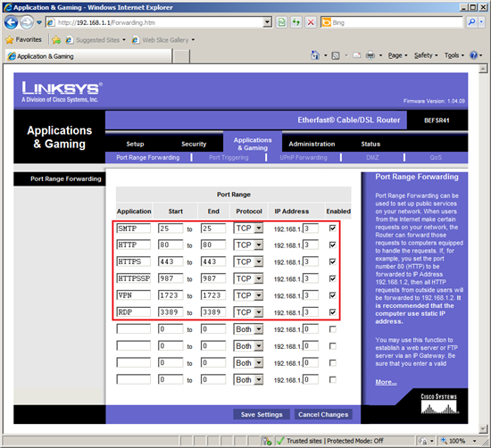
Task: Click the Cancel Changes button
Action: coord(323,414)
